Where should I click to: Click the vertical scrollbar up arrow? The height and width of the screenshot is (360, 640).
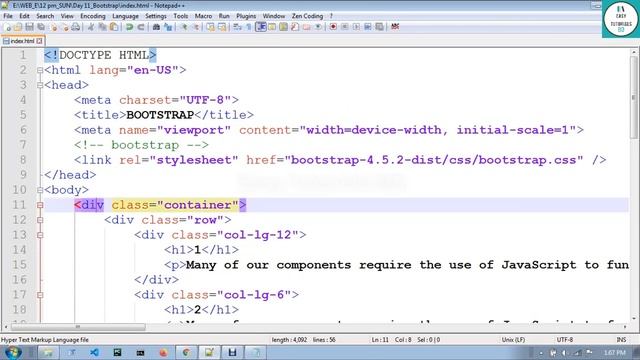[634, 52]
